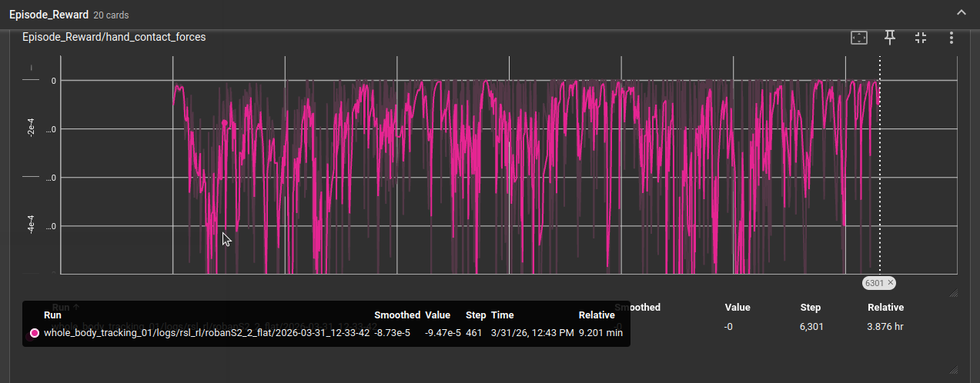Collapse the Episode_Reward section chevron
Image resolution: width=980 pixels, height=383 pixels.
point(961,12)
